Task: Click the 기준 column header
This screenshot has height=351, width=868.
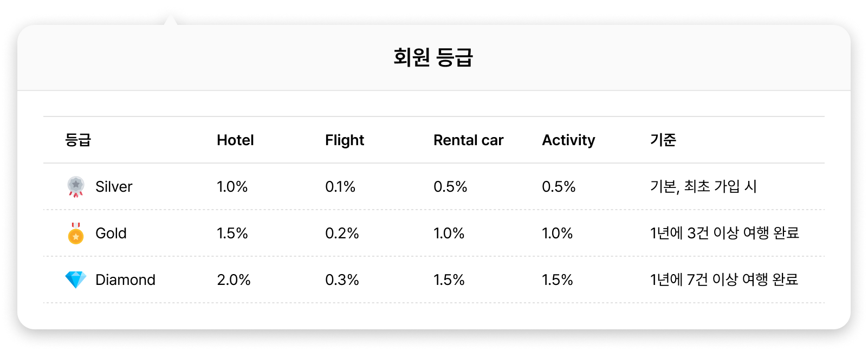Action: pos(663,140)
